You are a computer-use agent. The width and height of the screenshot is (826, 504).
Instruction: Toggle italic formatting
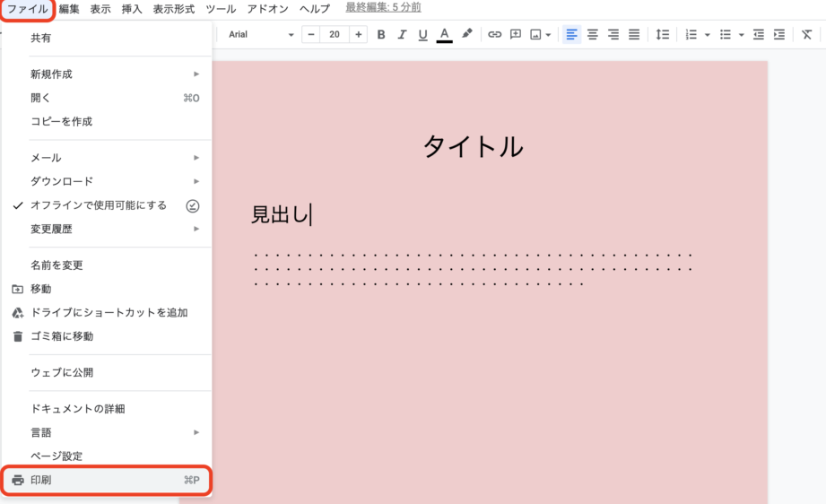402,35
